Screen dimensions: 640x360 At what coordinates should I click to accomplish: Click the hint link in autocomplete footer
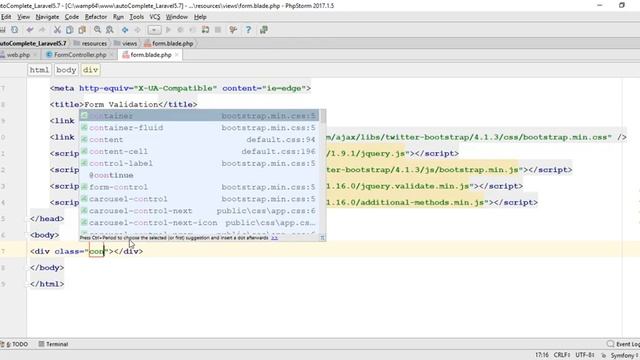275,238
